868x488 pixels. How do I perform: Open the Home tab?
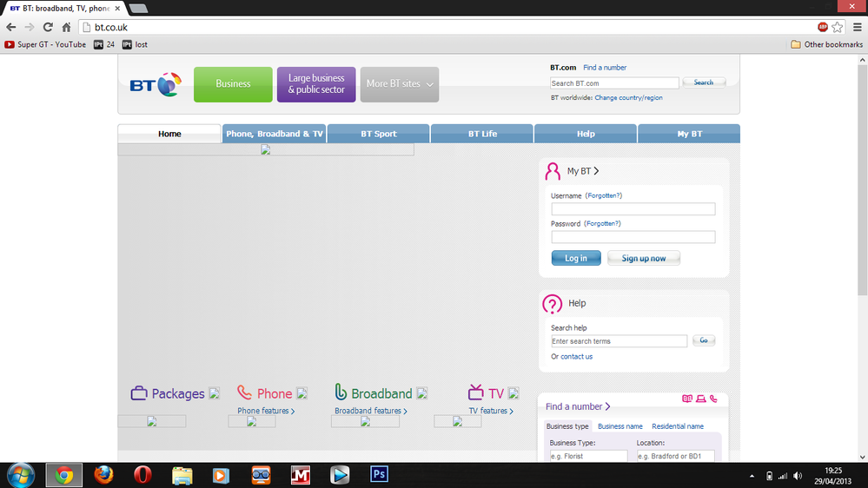pyautogui.click(x=169, y=134)
